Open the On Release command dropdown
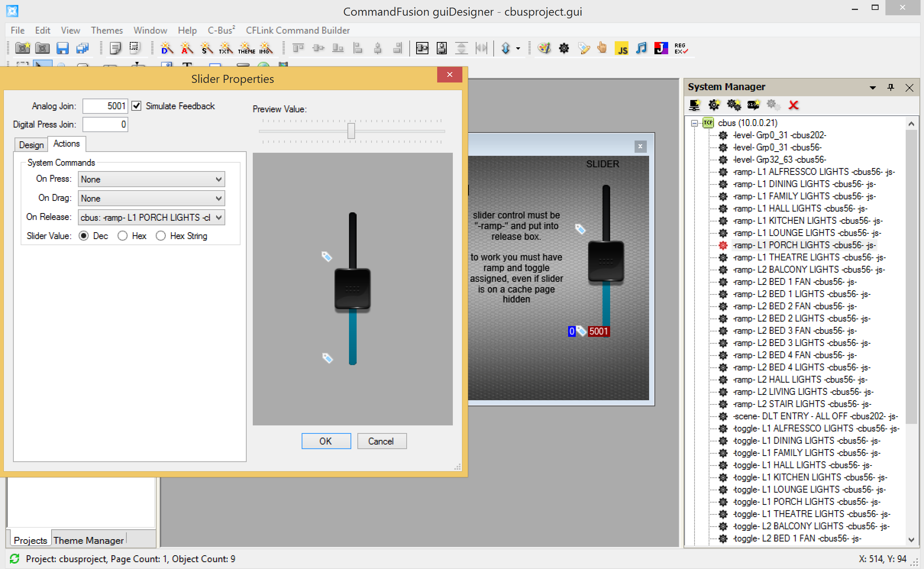 151,218
